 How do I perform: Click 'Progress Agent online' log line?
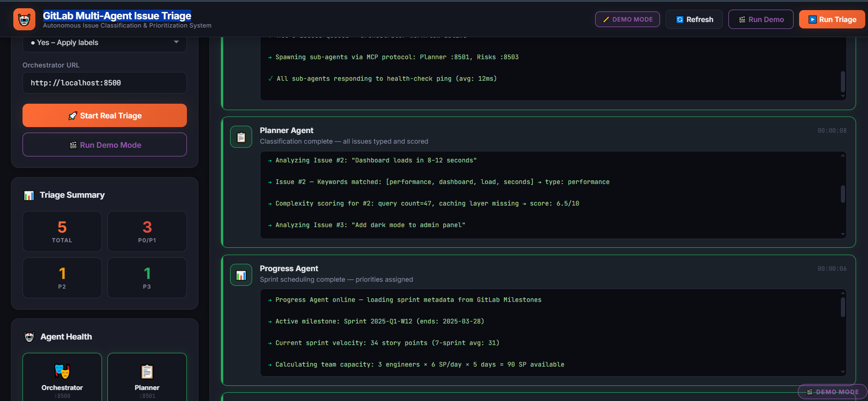(405, 300)
